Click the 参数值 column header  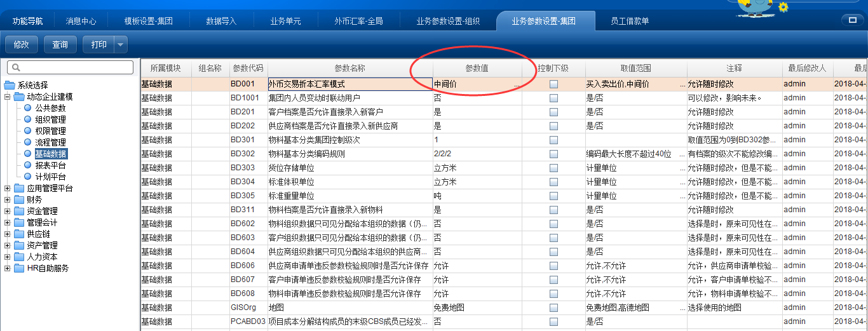[477, 68]
